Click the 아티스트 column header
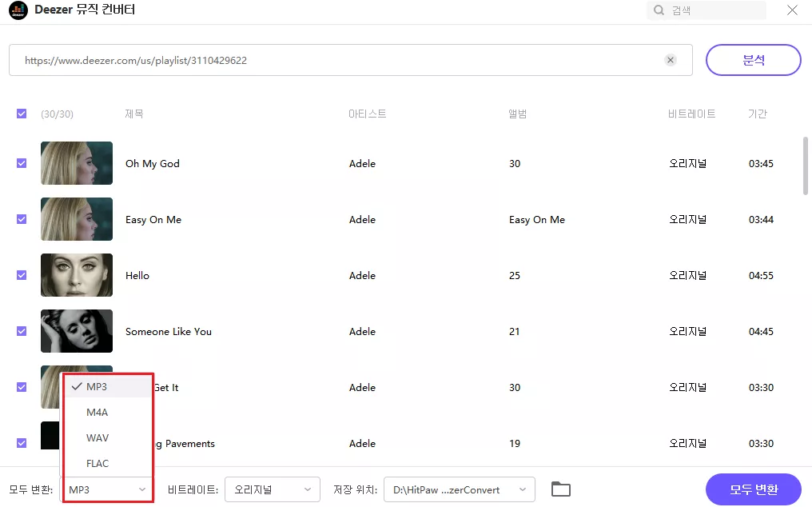The image size is (812, 507). pos(367,114)
